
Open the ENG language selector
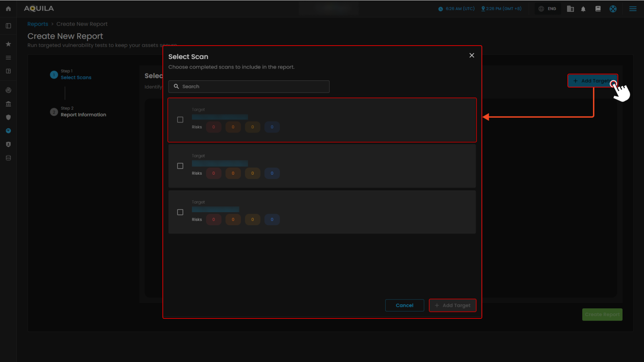click(x=547, y=8)
